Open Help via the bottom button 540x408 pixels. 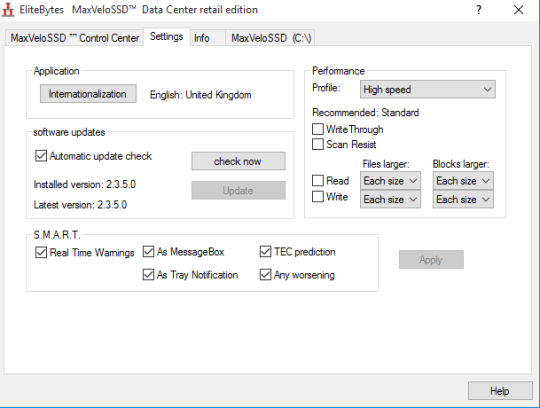(500, 391)
